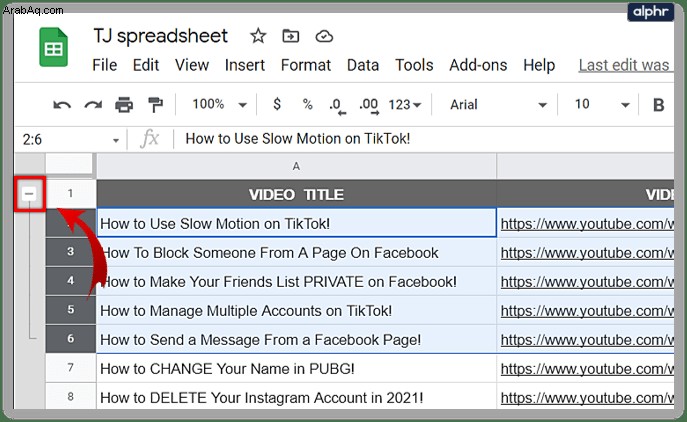Viewport: 687px width, 422px height.
Task: Open YouTube link in Slow Motion row
Action: (587, 224)
